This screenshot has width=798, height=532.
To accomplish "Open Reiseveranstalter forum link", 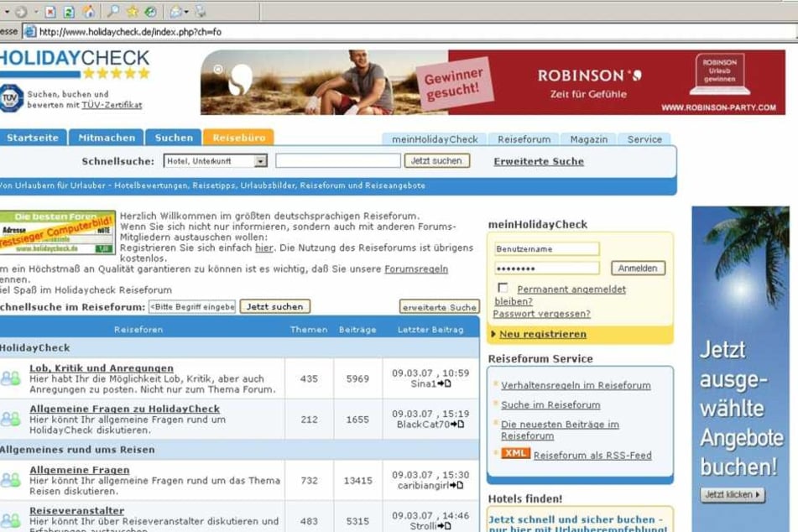I will [x=77, y=510].
